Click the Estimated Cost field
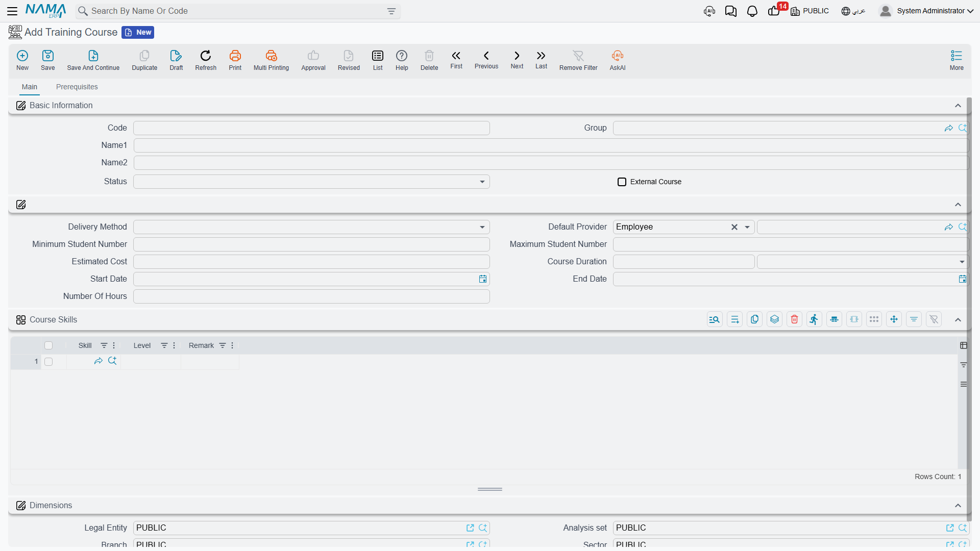Image resolution: width=980 pixels, height=551 pixels. coord(311,262)
